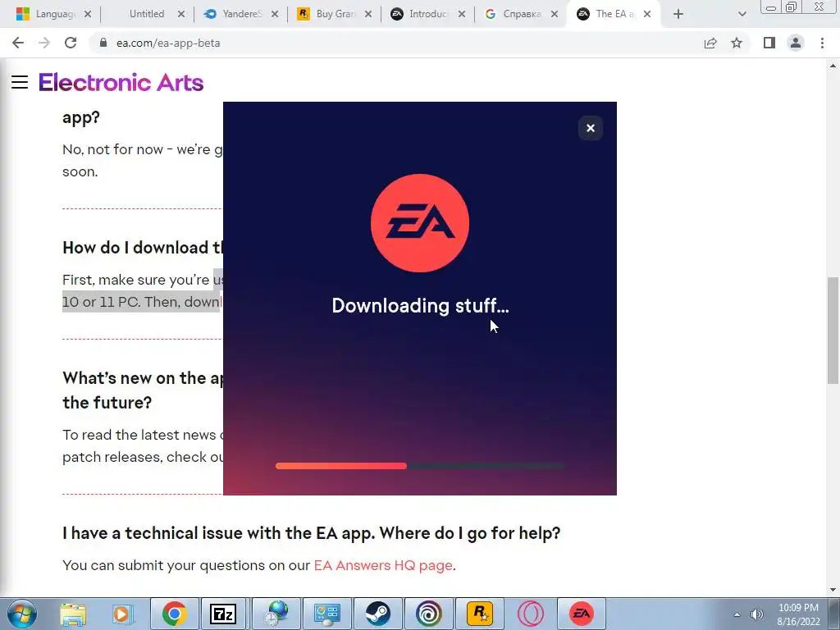Click the page vertical scrollbar thumb

(x=833, y=330)
